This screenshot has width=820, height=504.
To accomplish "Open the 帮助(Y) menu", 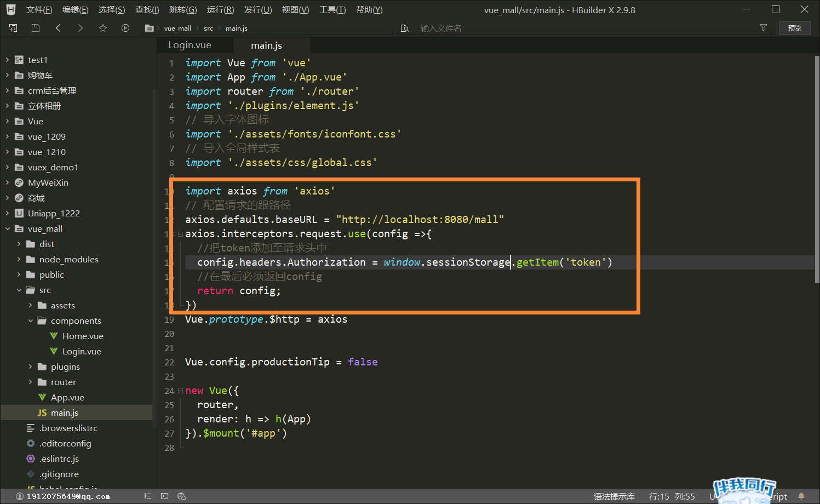I will [x=369, y=10].
